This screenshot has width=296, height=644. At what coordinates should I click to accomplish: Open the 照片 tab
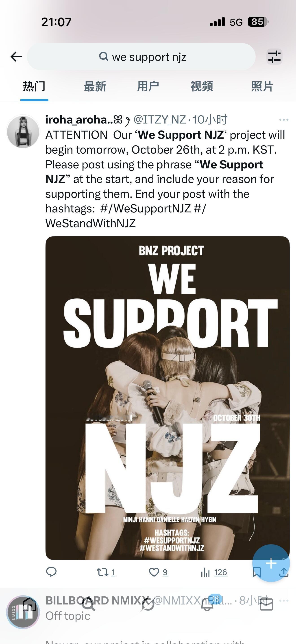point(262,86)
